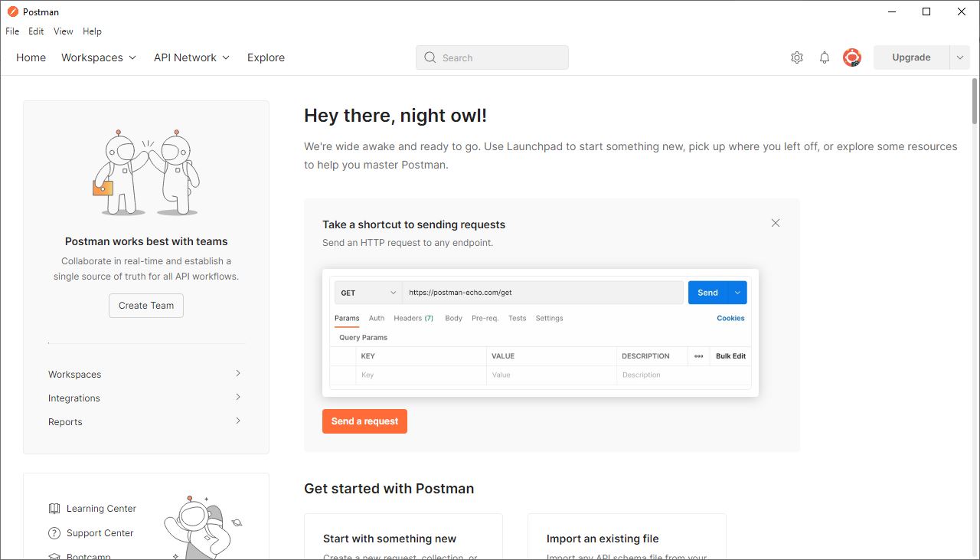The height and width of the screenshot is (560, 980).
Task: Dismiss the shortcut to sending requests card
Action: (776, 223)
